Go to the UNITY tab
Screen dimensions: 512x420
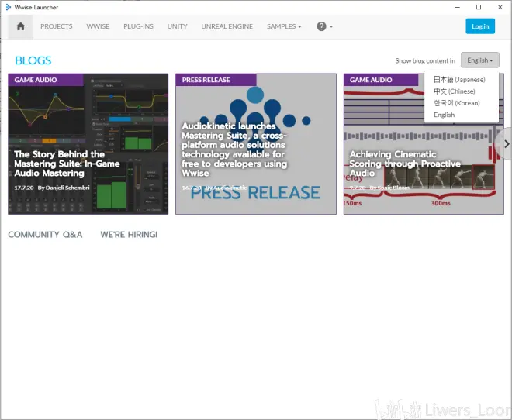click(178, 26)
